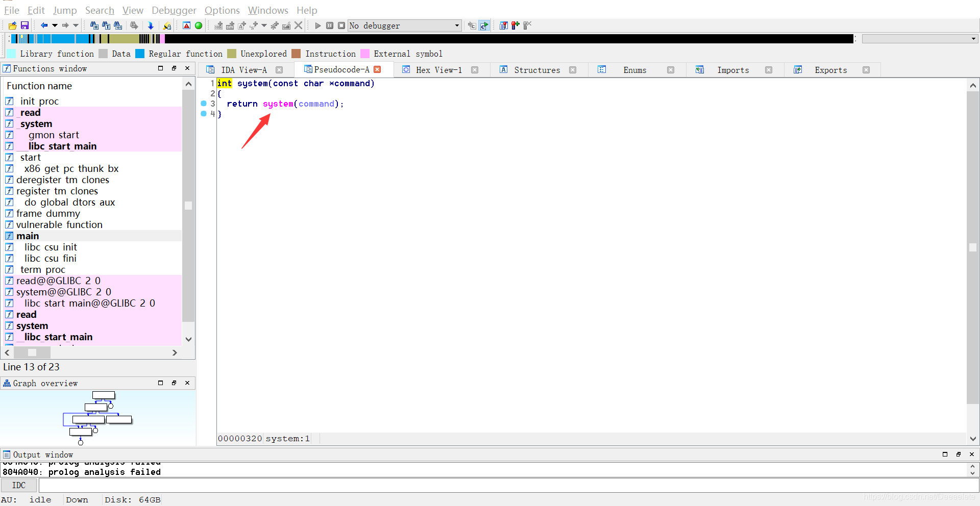This screenshot has height=506, width=980.
Task: Expand the back-jump history dropdown arrow
Action: click(x=55, y=26)
